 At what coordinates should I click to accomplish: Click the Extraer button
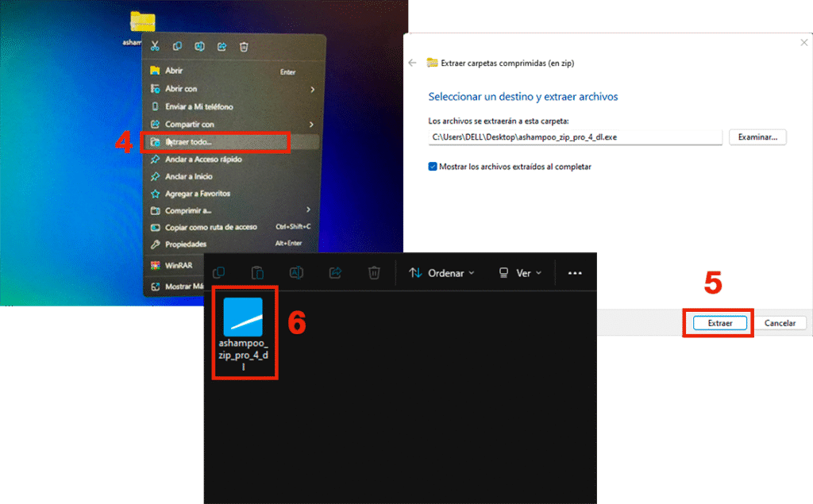pyautogui.click(x=719, y=323)
